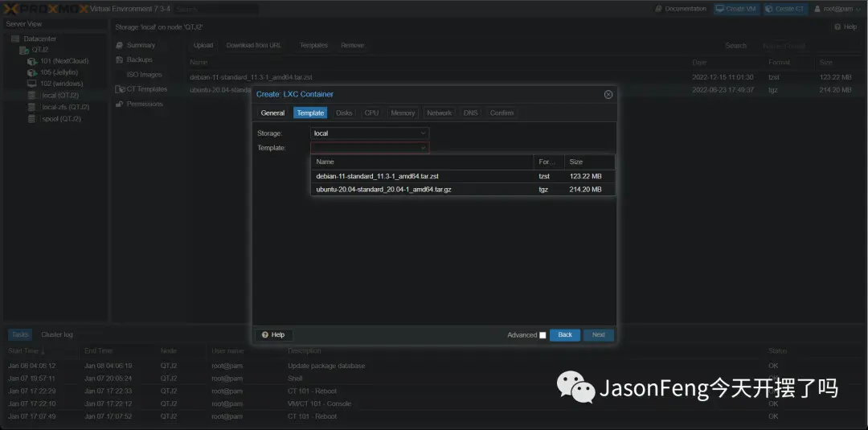Screen dimensions: 868x430
Task: Open the Server View dropdown
Action: coord(55,24)
